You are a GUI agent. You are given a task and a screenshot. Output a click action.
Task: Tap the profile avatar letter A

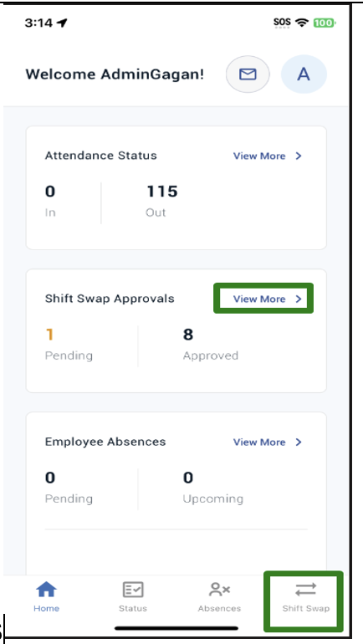(304, 74)
